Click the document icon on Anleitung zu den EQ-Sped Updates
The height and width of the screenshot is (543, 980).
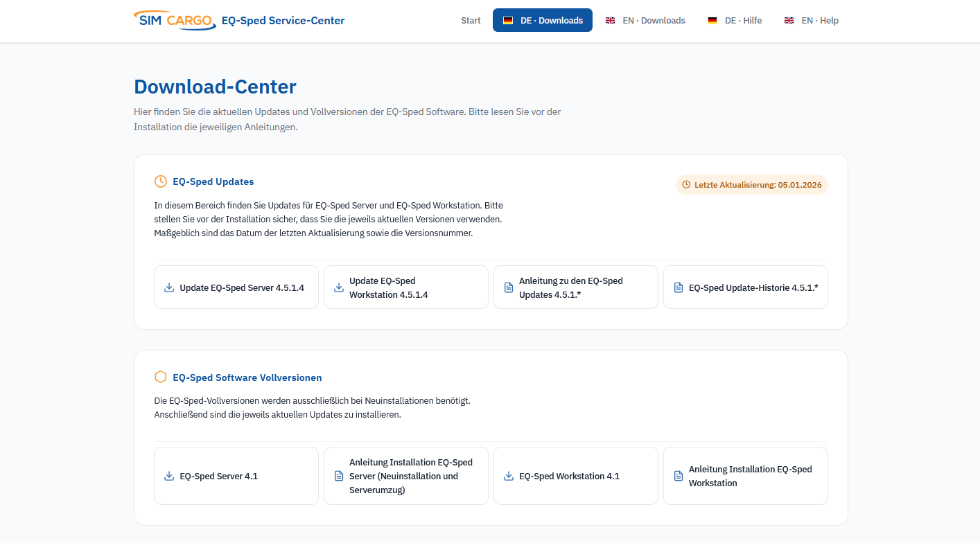509,287
